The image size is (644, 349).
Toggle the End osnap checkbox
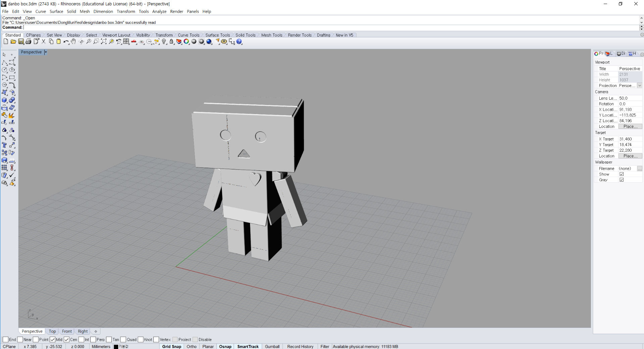click(5, 340)
